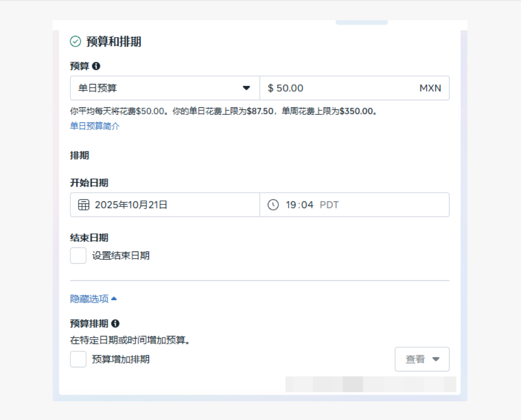Screen dimensions: 521x420
Task: Enable the 设置结束日期 checkbox
Action: pos(78,256)
